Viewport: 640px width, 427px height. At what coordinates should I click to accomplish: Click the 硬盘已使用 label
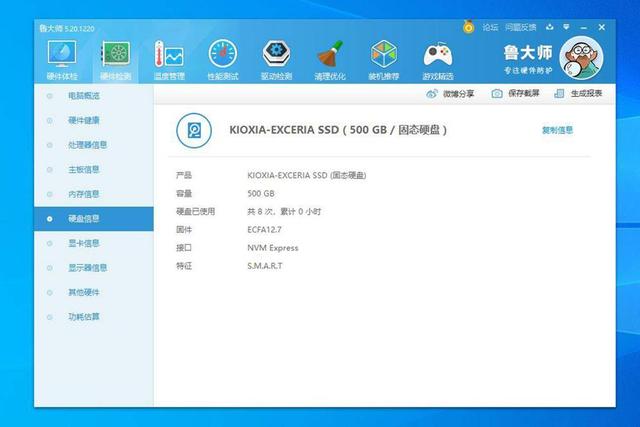(x=196, y=211)
